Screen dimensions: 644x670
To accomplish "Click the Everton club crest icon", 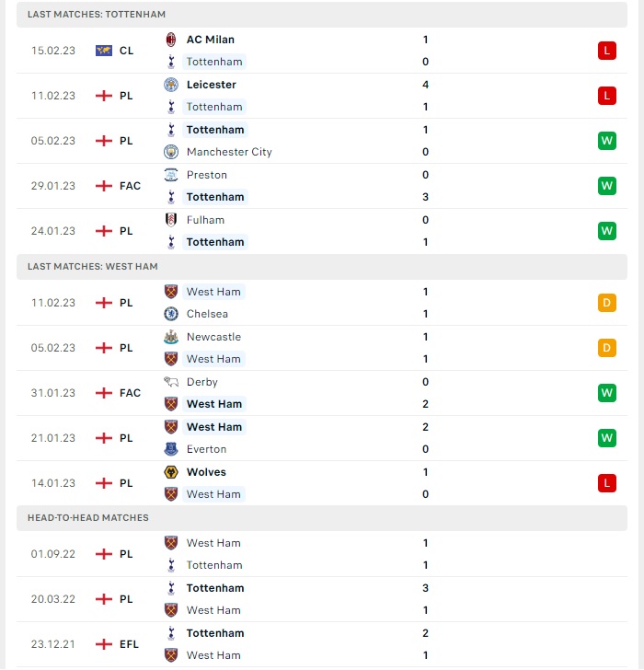I will 171,449.
